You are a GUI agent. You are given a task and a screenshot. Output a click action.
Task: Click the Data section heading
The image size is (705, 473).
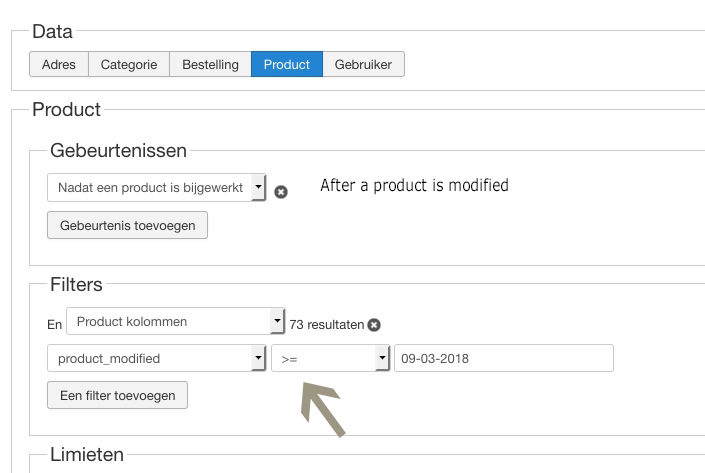pos(52,31)
